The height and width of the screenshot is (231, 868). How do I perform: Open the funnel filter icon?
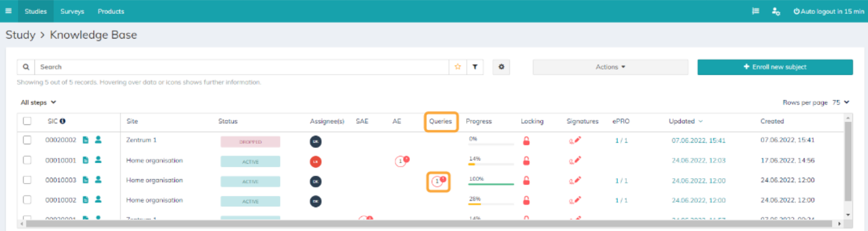point(475,67)
